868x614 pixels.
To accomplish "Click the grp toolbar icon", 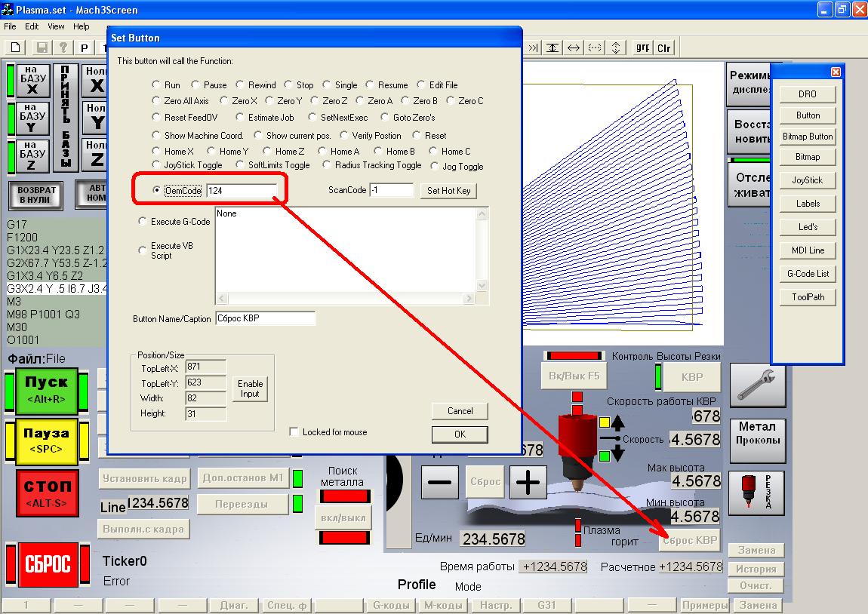I will 642,48.
